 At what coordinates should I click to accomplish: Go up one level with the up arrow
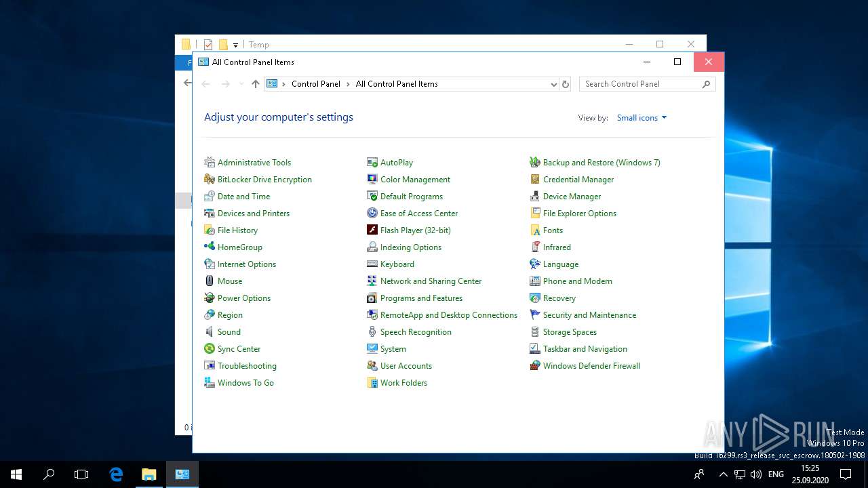[x=256, y=84]
